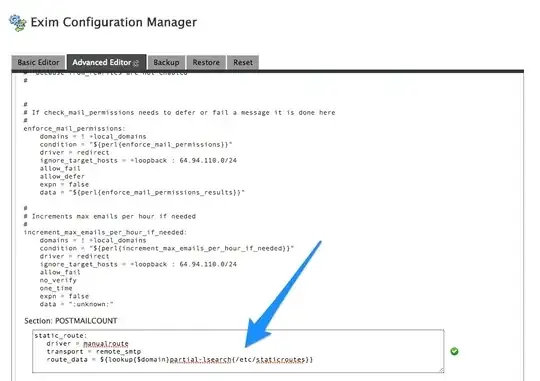Select the Advanced Editor tab
Image resolution: width=540 pixels, height=381 pixels.
[106, 62]
